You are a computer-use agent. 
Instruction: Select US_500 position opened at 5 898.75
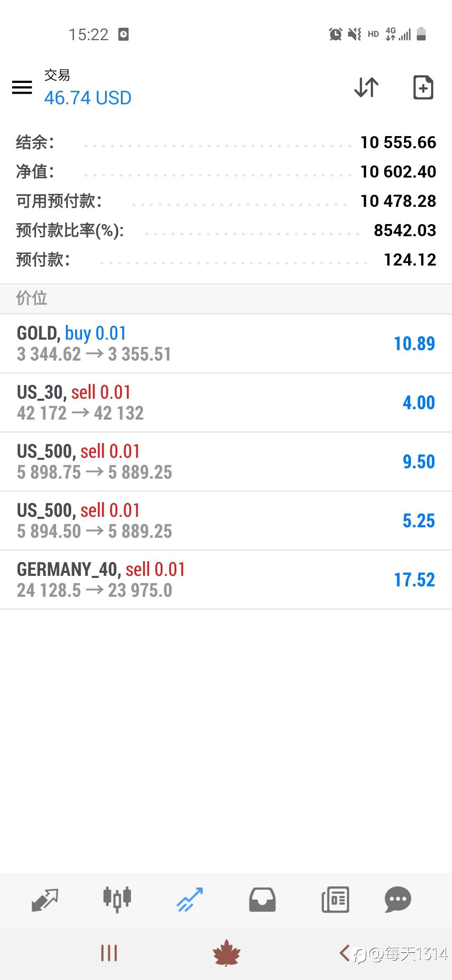pyautogui.click(x=226, y=462)
